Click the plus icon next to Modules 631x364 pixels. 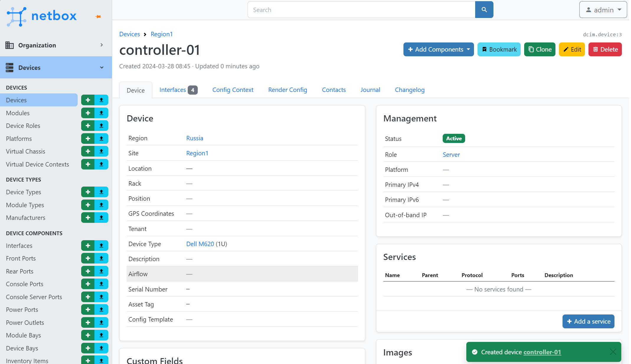click(88, 113)
